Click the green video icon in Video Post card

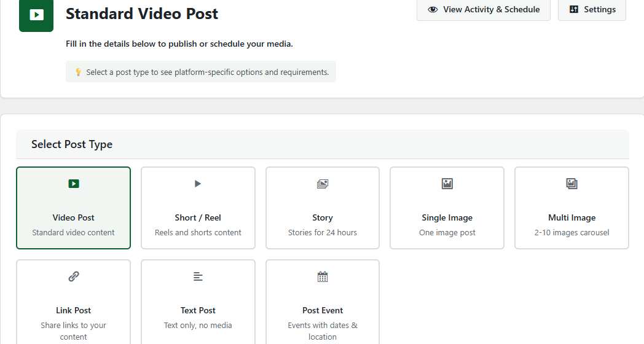click(74, 184)
